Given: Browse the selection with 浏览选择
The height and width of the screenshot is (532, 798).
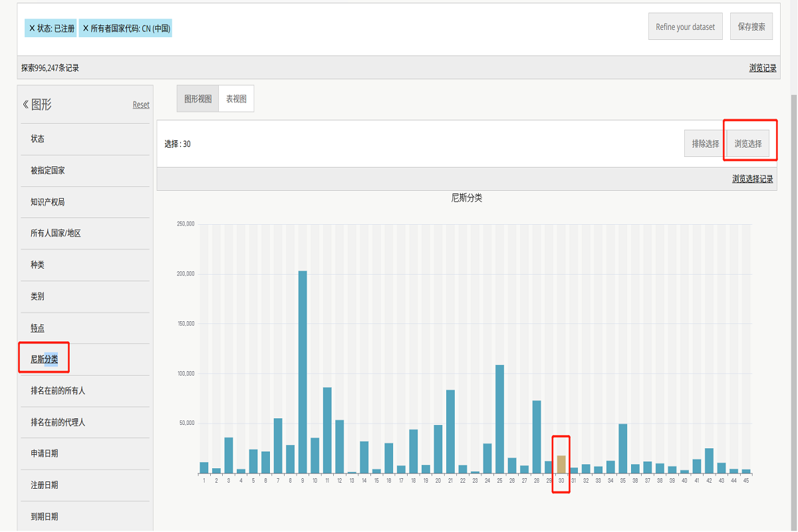Looking at the screenshot, I should [x=748, y=144].
